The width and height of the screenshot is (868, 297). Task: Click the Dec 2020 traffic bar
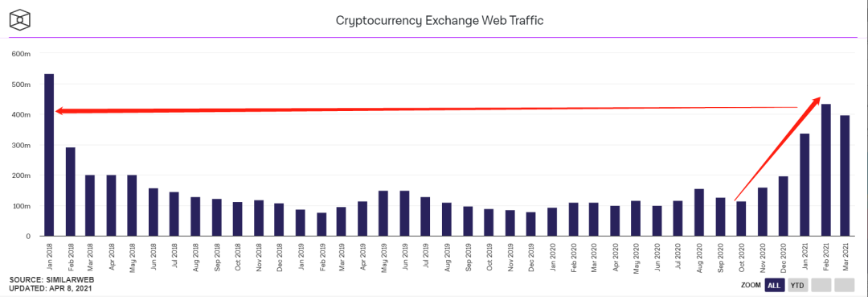click(784, 206)
